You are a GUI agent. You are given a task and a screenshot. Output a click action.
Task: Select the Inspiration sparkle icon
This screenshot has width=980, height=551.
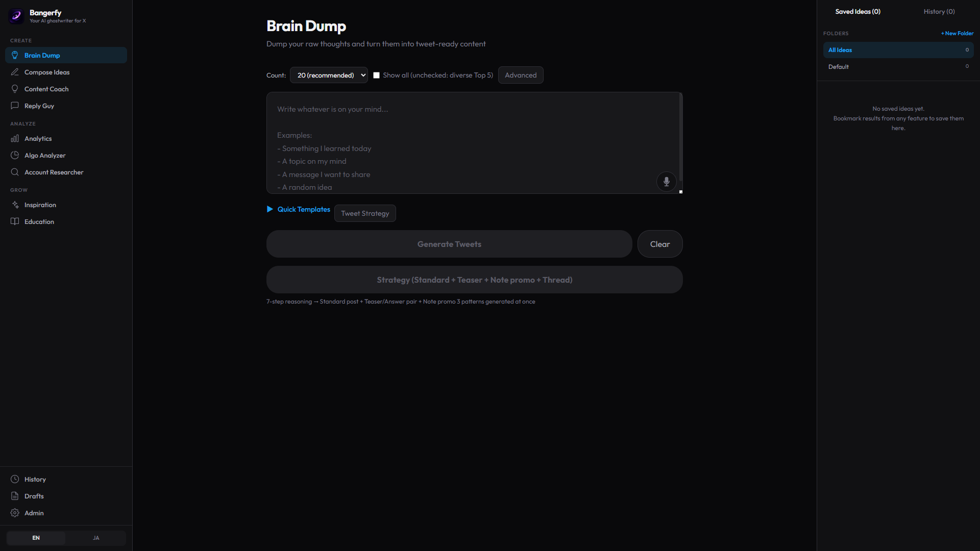click(15, 205)
